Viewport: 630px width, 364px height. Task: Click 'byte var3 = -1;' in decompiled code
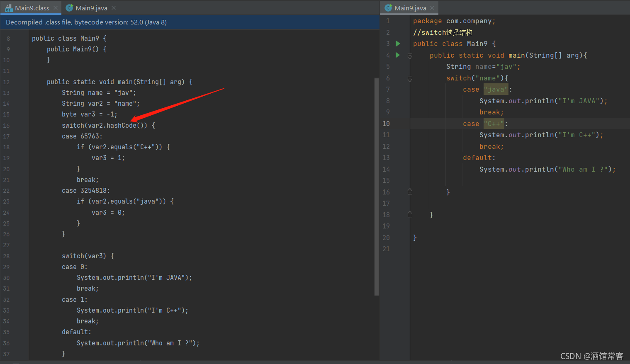point(90,114)
